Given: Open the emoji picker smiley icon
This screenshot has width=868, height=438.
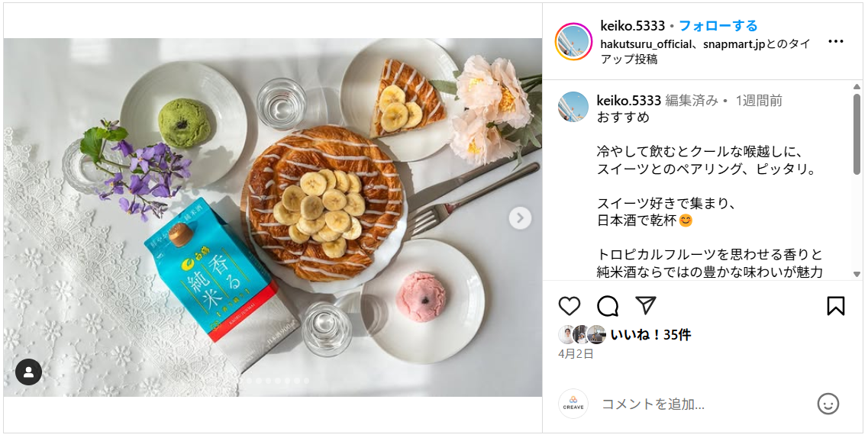Looking at the screenshot, I should (828, 404).
